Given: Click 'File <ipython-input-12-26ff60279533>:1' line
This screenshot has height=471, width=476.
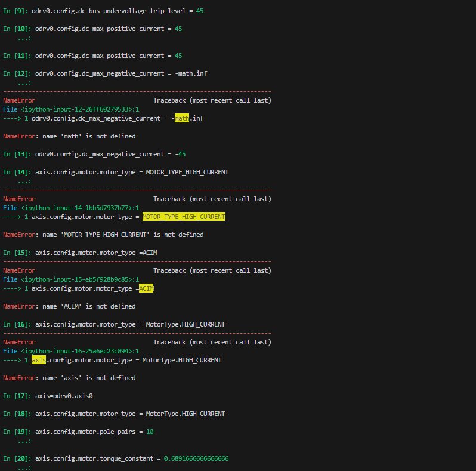Looking at the screenshot, I should 71,109.
